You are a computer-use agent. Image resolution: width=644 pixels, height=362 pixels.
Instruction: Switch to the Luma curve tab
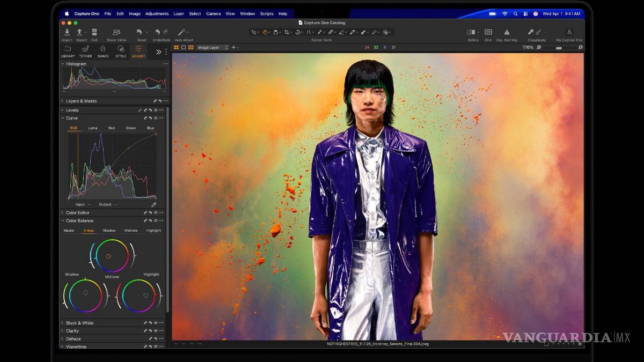coord(93,128)
